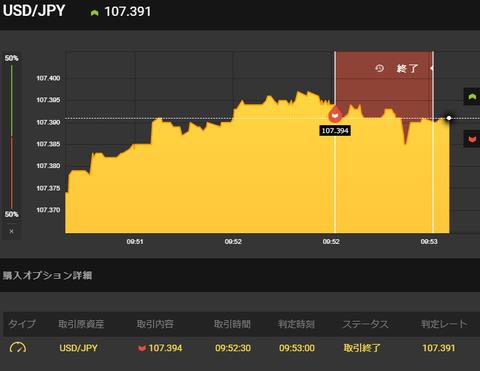This screenshot has width=480, height=371.
Task: Click the top 50% sentiment label
Action: tap(12, 58)
